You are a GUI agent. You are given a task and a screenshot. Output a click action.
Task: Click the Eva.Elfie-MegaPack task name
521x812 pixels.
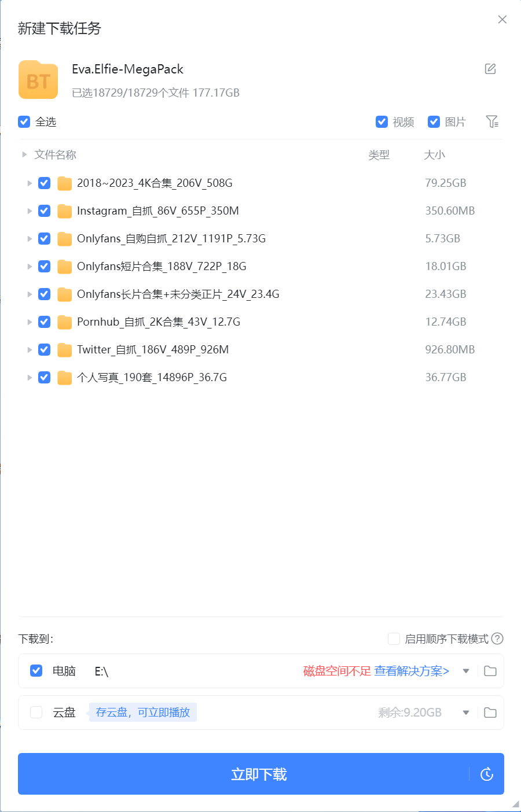[127, 69]
